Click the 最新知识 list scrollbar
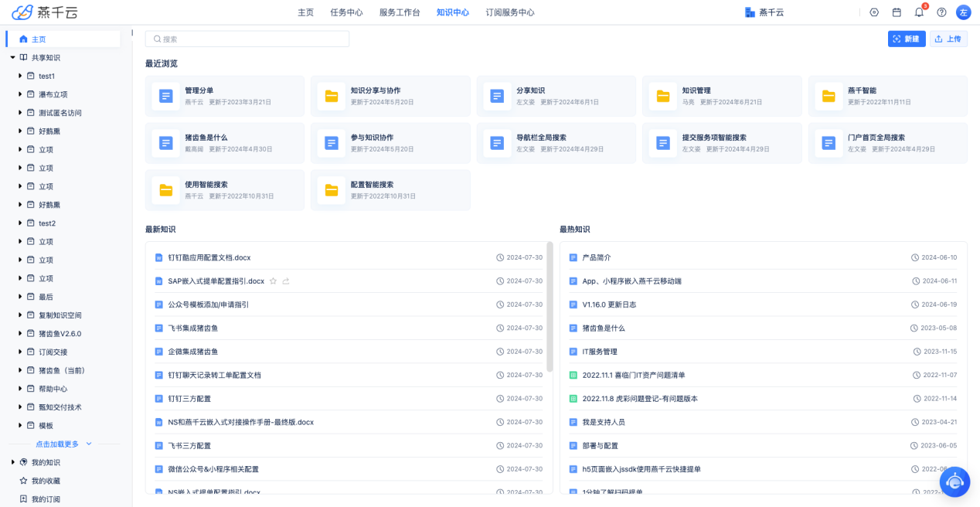 550,309
